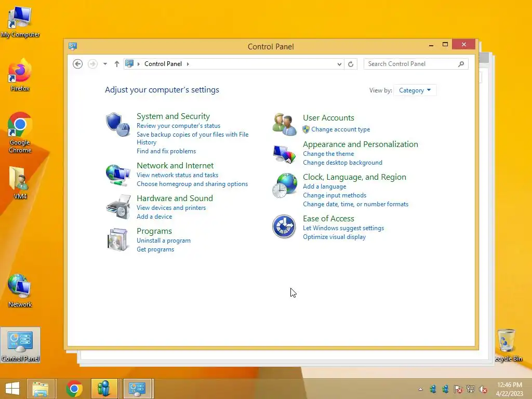
Task: Click Choose homegroup and sharing options
Action: pos(192,184)
